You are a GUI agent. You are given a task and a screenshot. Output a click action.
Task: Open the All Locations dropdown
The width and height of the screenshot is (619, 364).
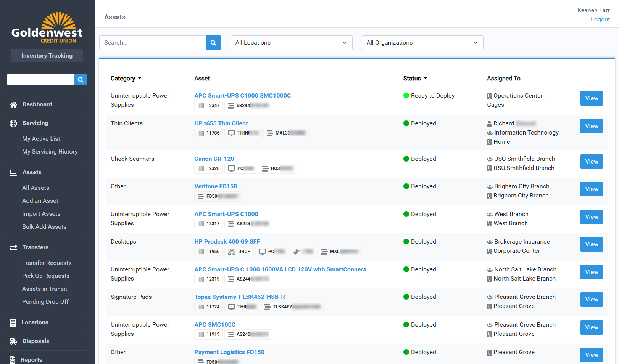click(291, 43)
